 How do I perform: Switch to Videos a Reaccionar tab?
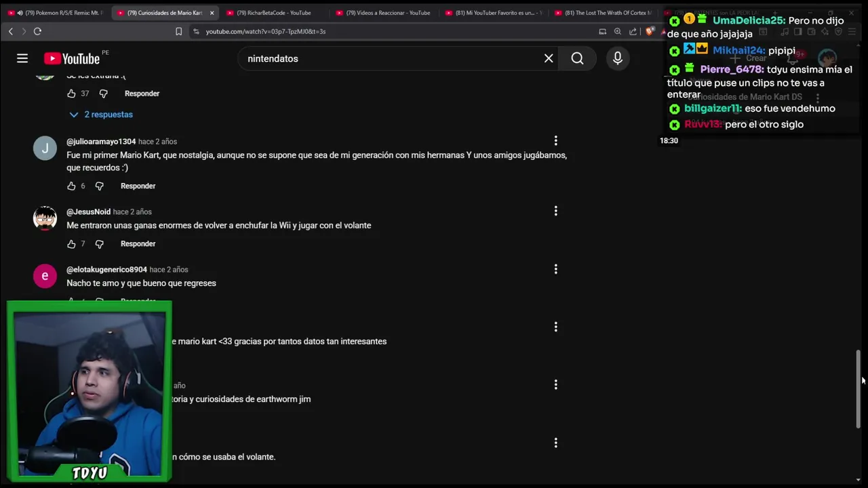click(x=383, y=13)
